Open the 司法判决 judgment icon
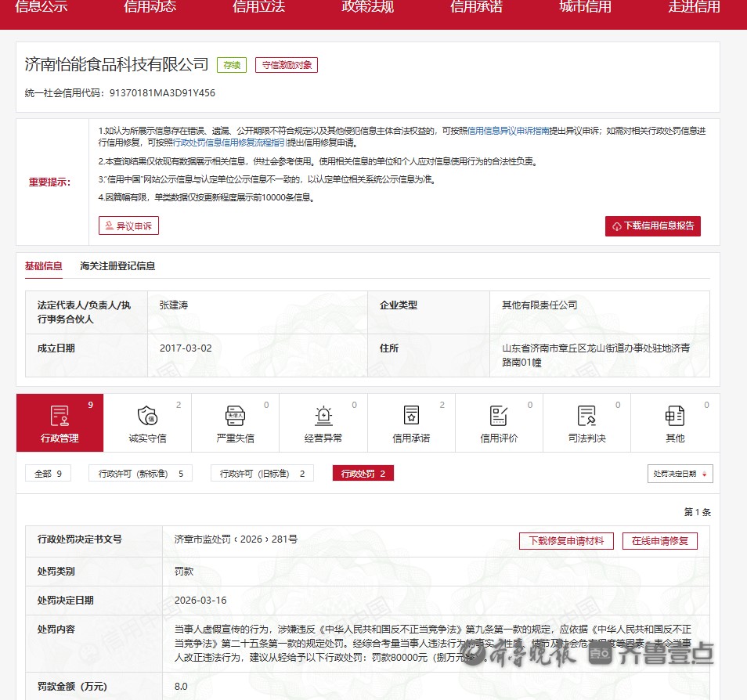This screenshot has width=747, height=700. (x=586, y=416)
